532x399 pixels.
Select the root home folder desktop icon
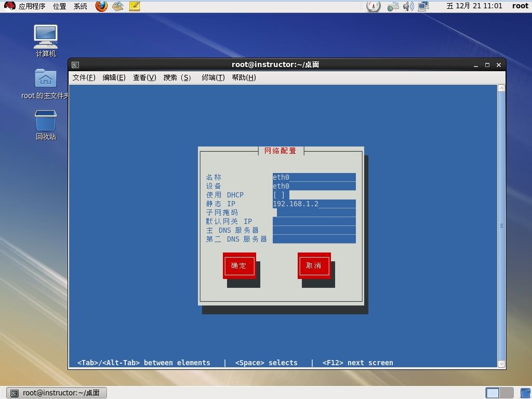pos(46,84)
